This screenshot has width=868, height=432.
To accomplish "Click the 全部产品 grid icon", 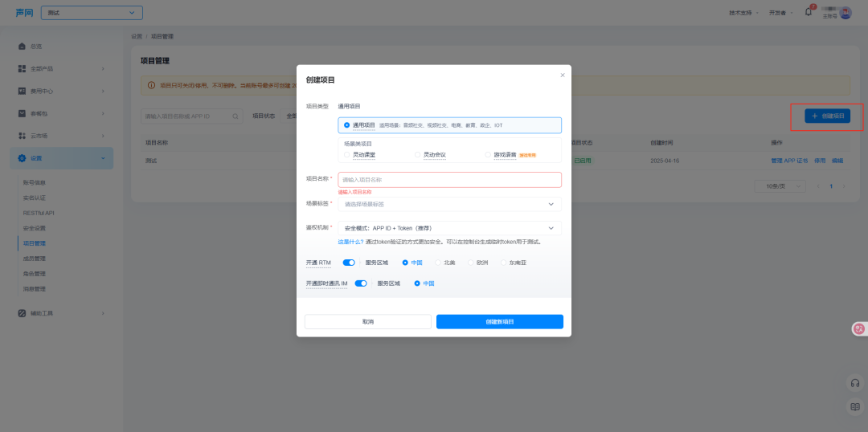I will (23, 68).
